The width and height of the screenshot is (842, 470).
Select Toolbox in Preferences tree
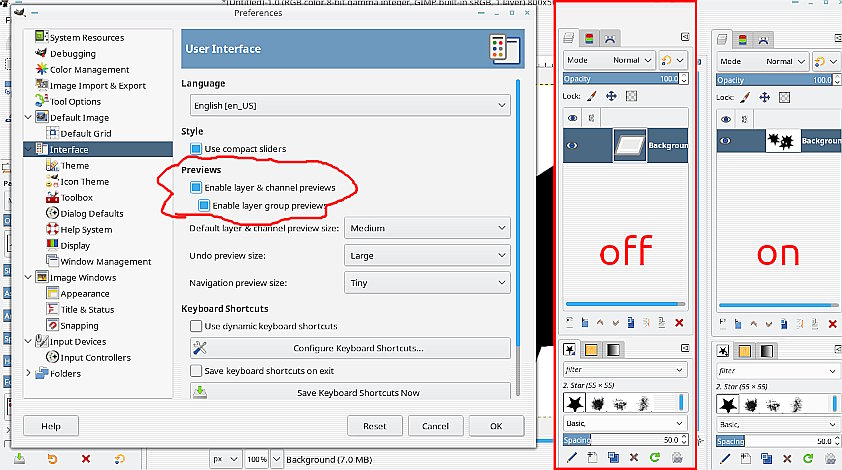pos(76,198)
